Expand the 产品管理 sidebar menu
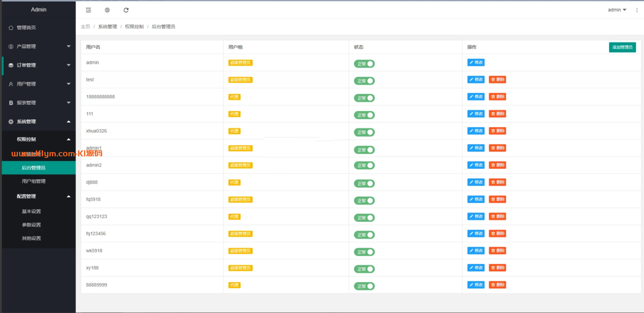This screenshot has width=644, height=313. click(x=39, y=46)
